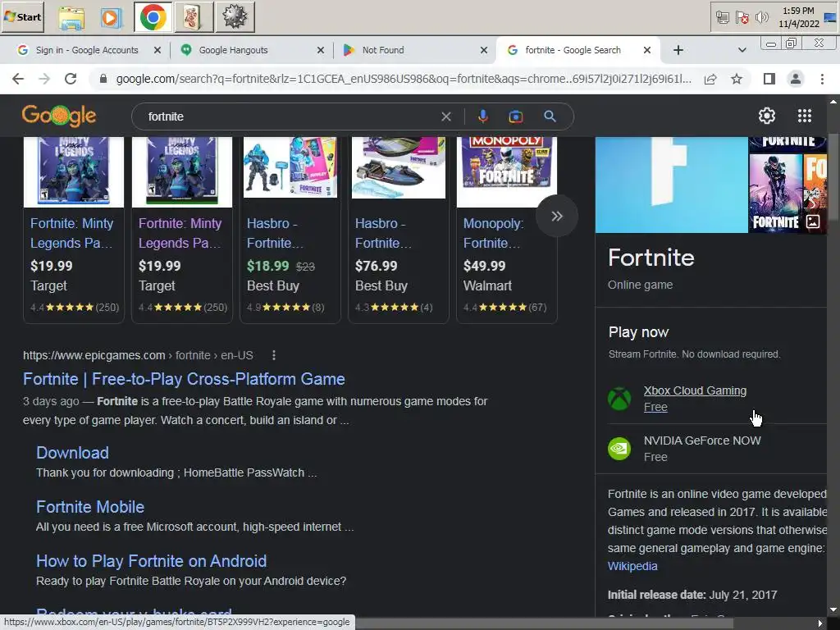The width and height of the screenshot is (840, 630).
Task: Click the Chrome taskbar icon
Action: [x=153, y=17]
